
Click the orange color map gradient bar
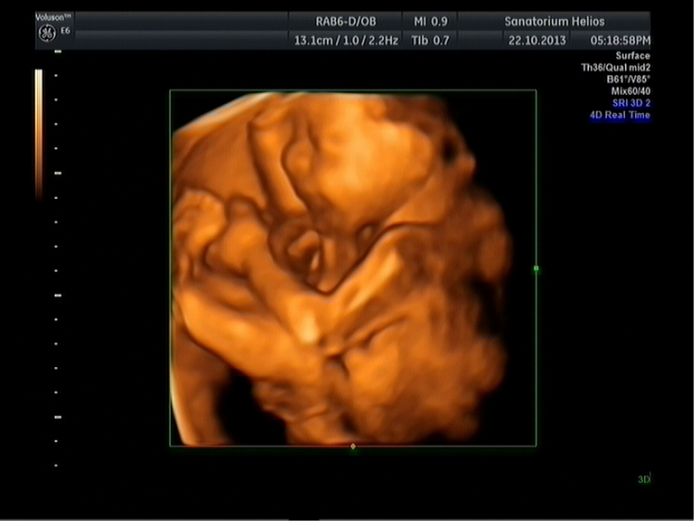(39, 130)
